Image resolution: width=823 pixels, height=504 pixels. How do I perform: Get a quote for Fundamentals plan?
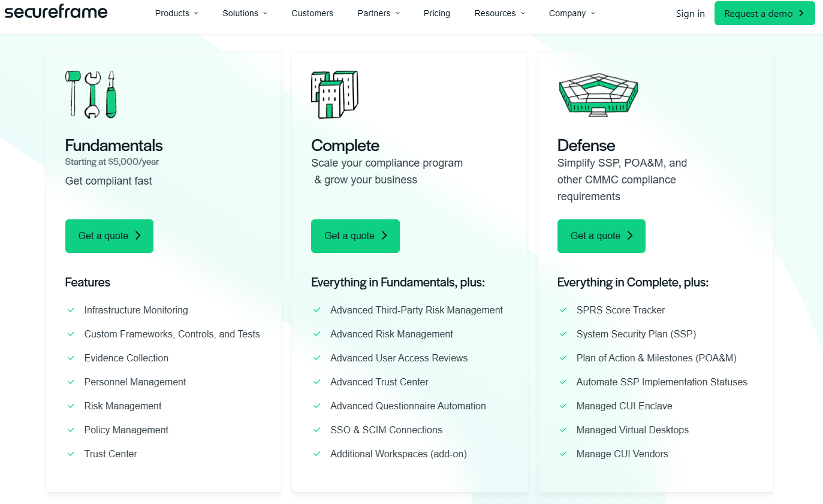[109, 236]
